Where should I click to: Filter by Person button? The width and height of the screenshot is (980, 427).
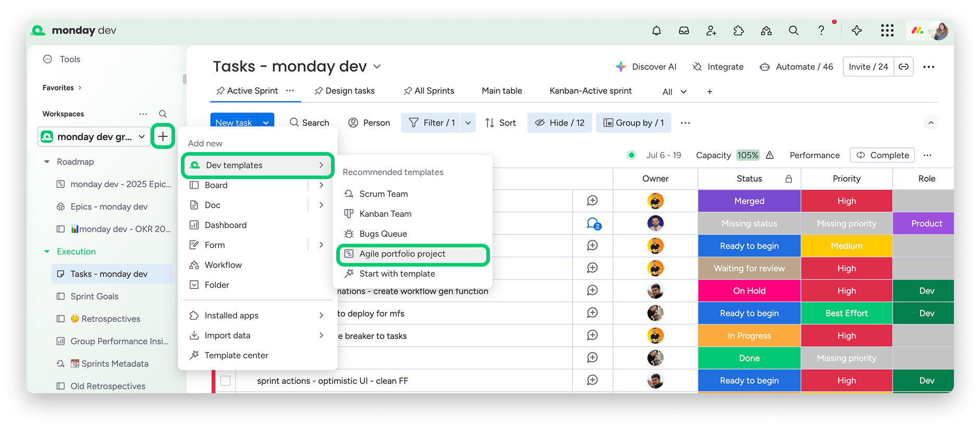(369, 123)
